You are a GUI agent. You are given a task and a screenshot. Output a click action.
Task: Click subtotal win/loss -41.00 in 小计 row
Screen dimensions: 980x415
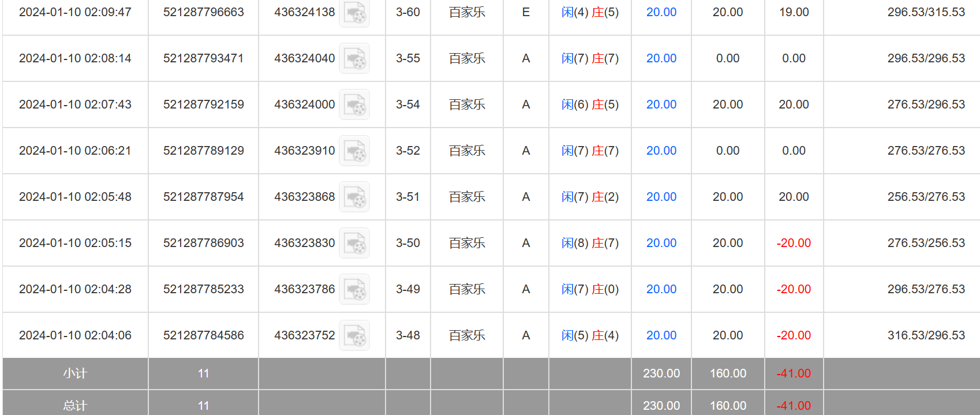[794, 373]
